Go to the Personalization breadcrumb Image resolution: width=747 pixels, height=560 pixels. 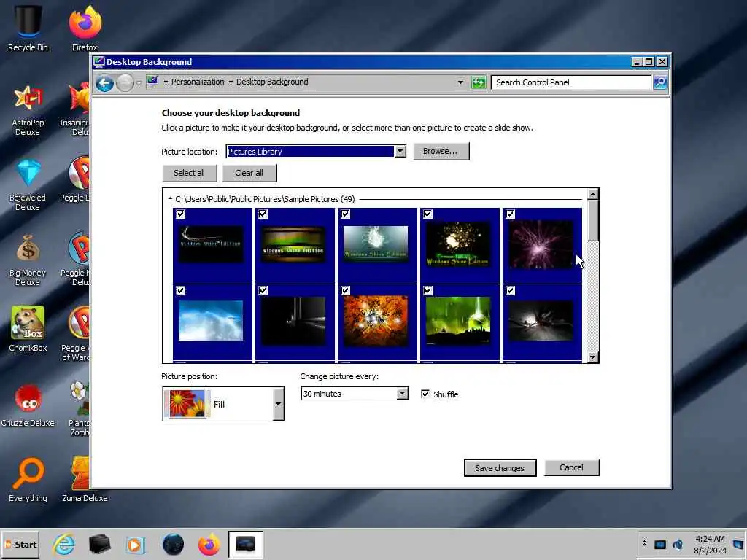[x=198, y=82]
